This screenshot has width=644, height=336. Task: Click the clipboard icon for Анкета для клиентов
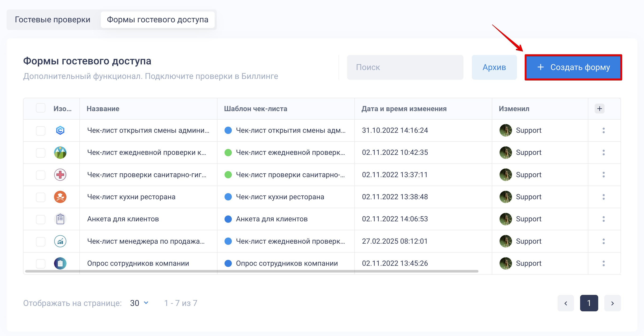click(x=60, y=219)
